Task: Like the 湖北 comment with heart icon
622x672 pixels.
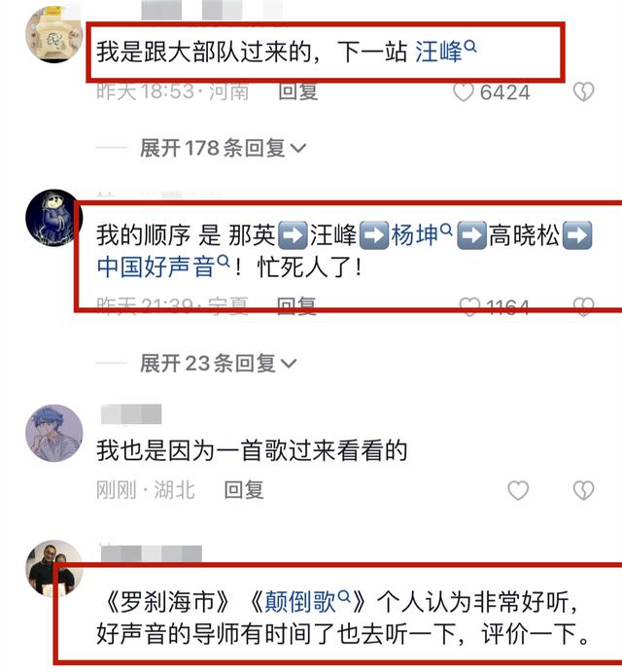Action: [x=518, y=490]
